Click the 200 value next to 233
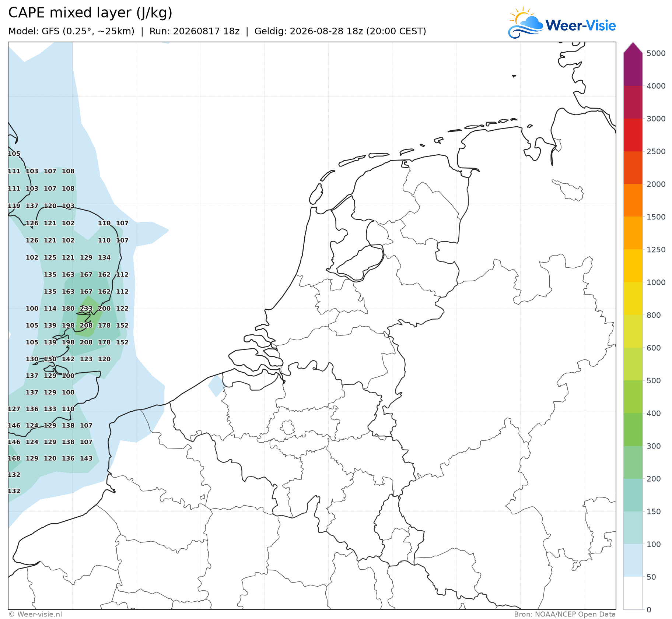 click(x=104, y=309)
